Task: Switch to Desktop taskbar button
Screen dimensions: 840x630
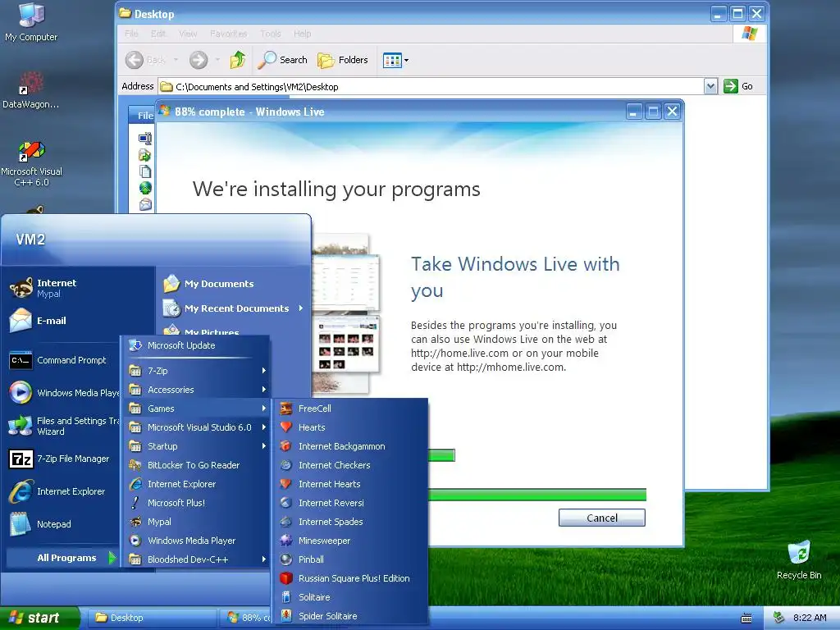Action: (x=151, y=618)
